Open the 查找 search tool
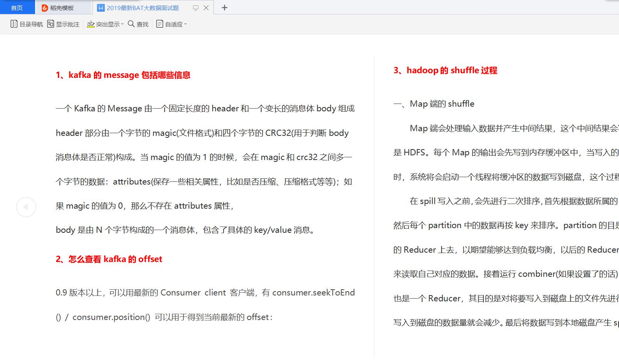619x364 pixels. click(x=138, y=24)
